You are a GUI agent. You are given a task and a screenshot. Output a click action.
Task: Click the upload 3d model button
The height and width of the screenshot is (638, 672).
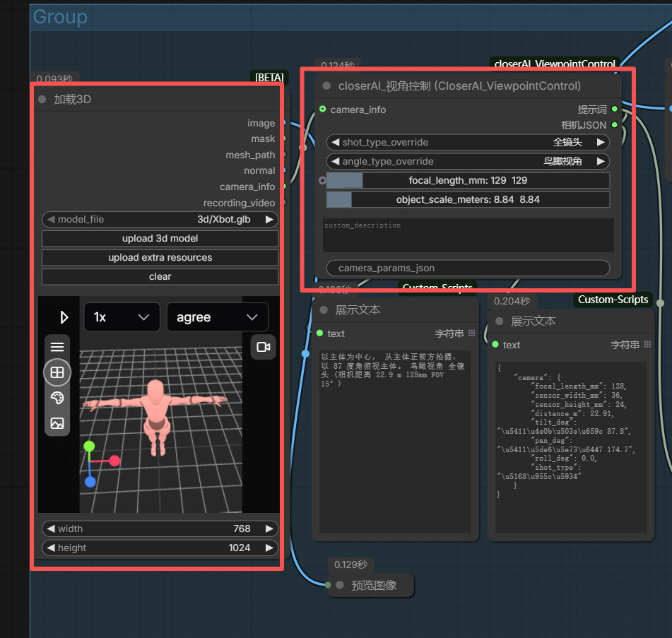pyautogui.click(x=160, y=239)
